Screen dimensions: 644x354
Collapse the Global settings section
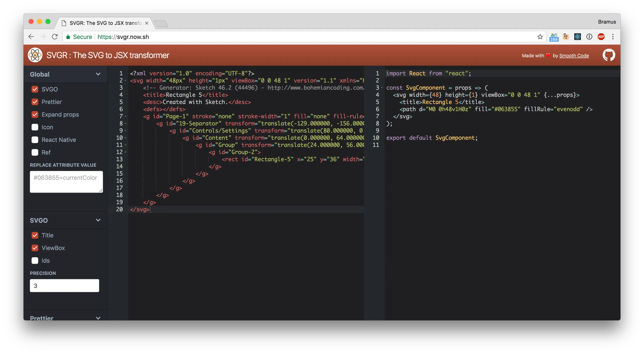pos(98,74)
